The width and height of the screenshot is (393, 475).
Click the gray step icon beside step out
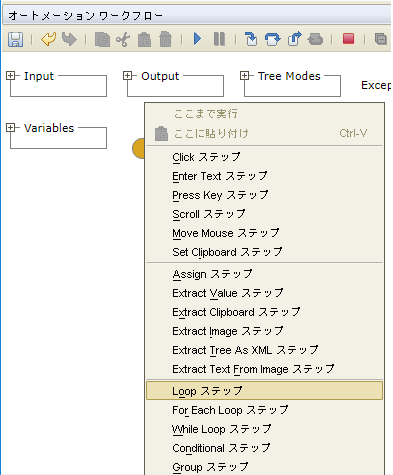[315, 39]
